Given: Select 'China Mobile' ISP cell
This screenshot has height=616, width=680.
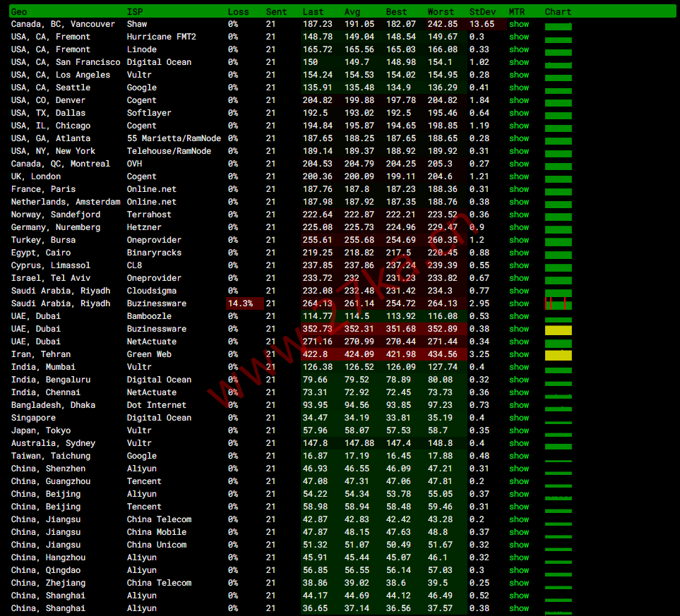Looking at the screenshot, I should coord(156,532).
